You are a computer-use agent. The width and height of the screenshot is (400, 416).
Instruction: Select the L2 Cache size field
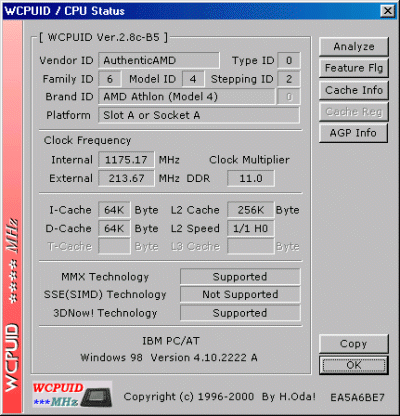[x=251, y=210]
